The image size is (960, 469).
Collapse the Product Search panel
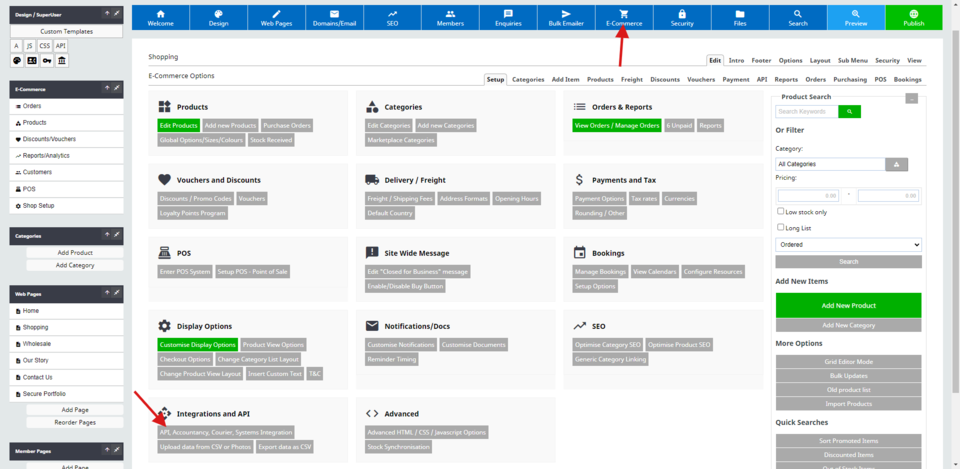pos(911,98)
